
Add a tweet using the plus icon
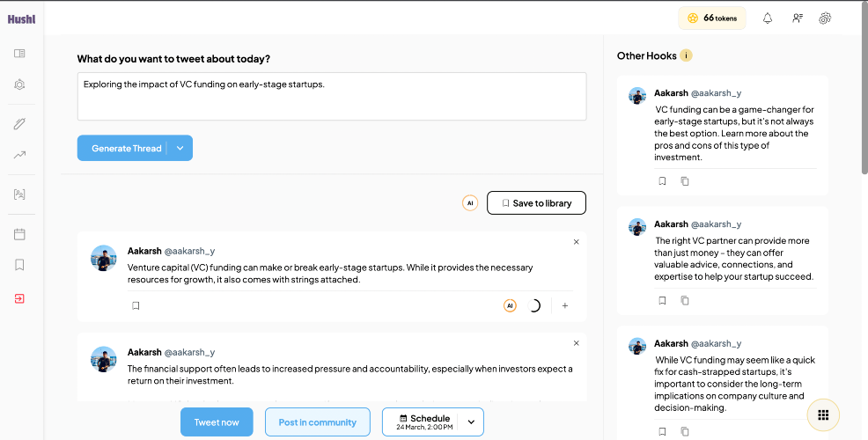point(564,305)
